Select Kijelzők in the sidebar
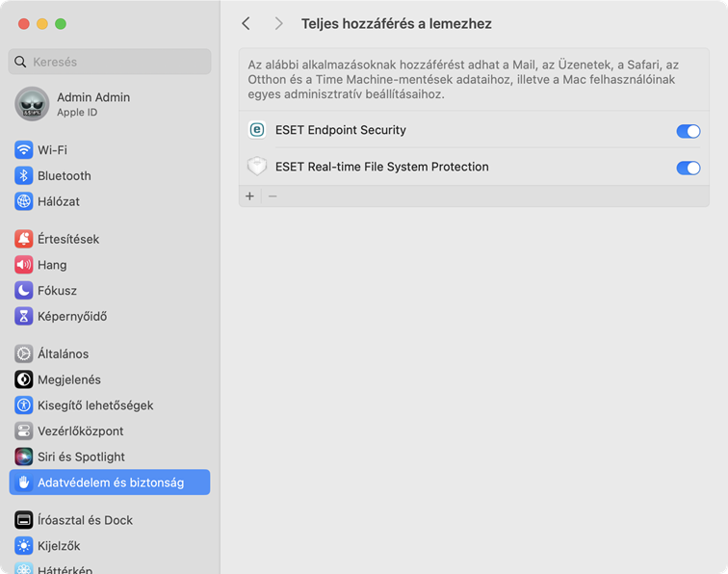Screen dimensions: 728x574 click(110, 546)
